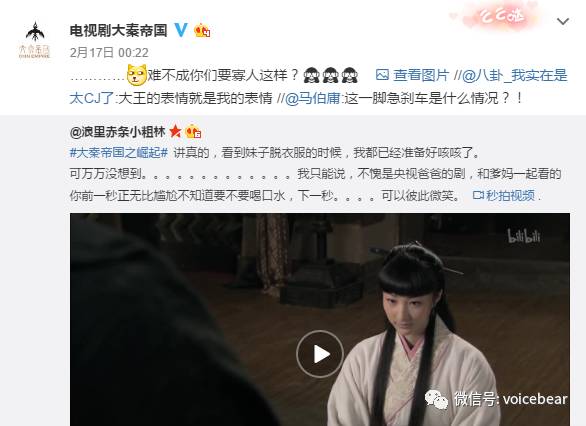Open the 查看图片 link
This screenshot has width=586, height=426.
pos(421,75)
